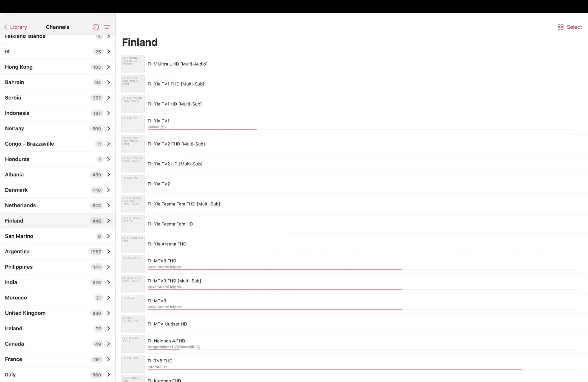This screenshot has width=588, height=382.
Task: Open the recent history clock icon
Action: [x=96, y=27]
